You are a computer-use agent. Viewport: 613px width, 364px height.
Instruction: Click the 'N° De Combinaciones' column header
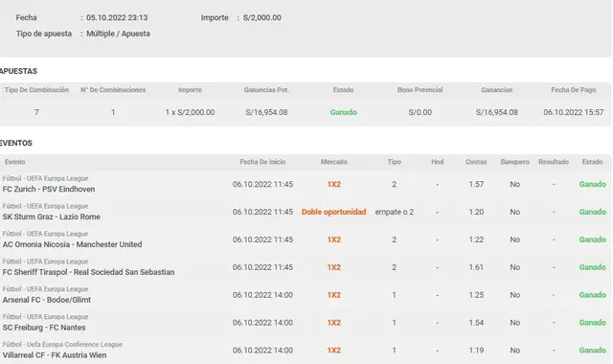click(113, 90)
